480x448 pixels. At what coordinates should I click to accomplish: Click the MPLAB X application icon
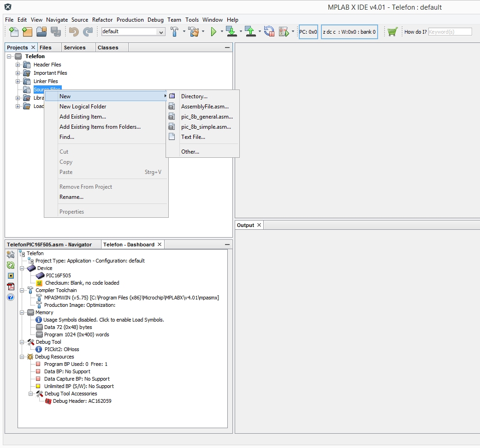[8, 7]
